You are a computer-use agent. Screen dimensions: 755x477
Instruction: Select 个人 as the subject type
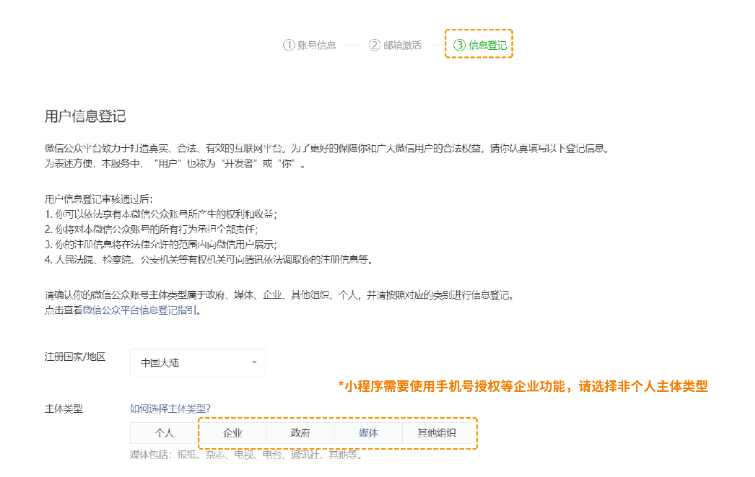coord(164,433)
